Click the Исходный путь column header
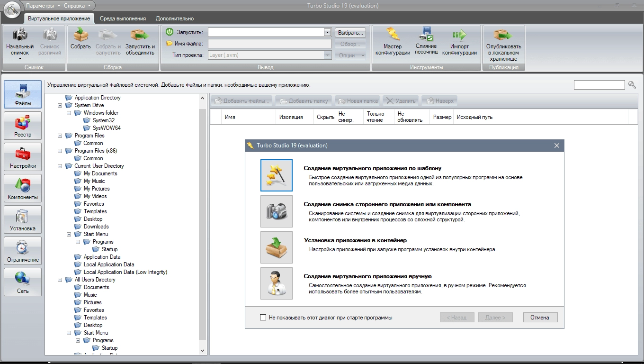This screenshot has width=644, height=364. (541, 117)
